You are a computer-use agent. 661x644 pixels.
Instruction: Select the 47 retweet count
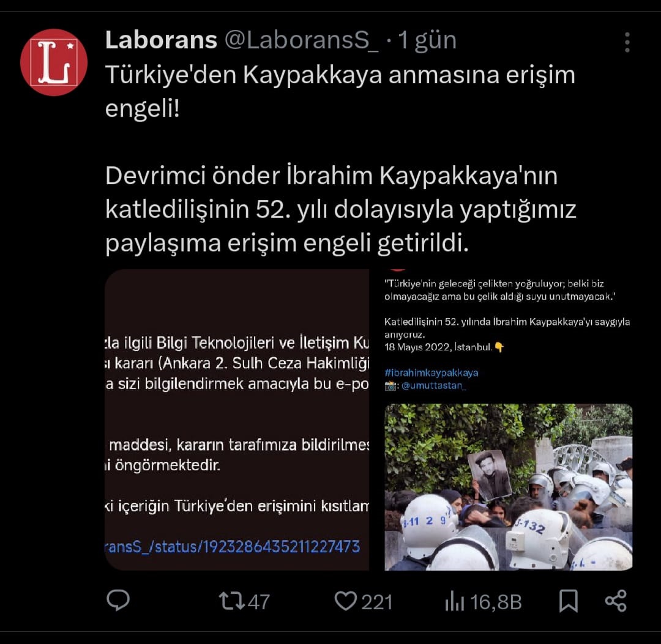tap(258, 602)
